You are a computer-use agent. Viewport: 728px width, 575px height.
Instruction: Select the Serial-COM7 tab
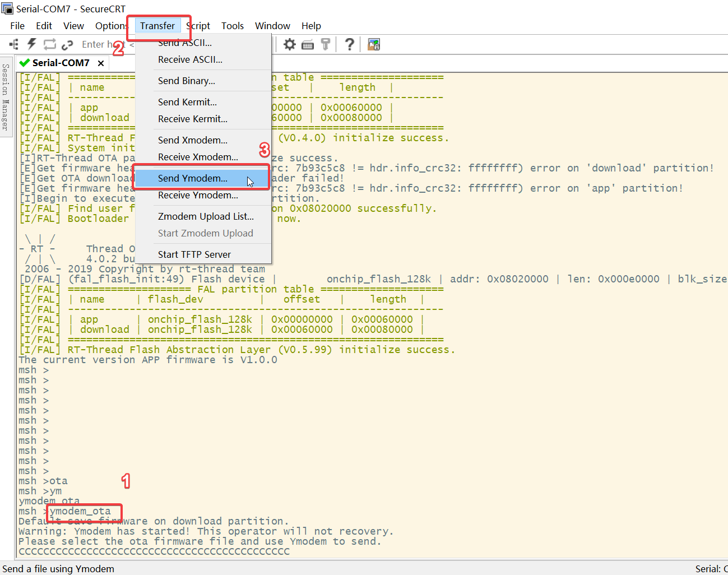61,63
